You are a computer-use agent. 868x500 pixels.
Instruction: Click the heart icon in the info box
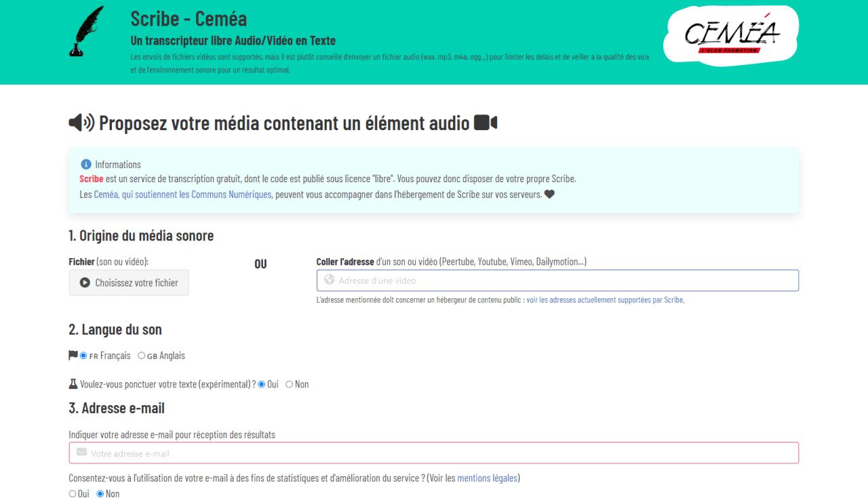point(549,195)
